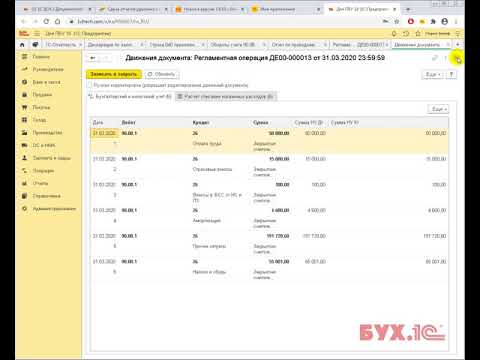Close the Движения документа window tab
The image size is (480, 360).
(x=448, y=44)
